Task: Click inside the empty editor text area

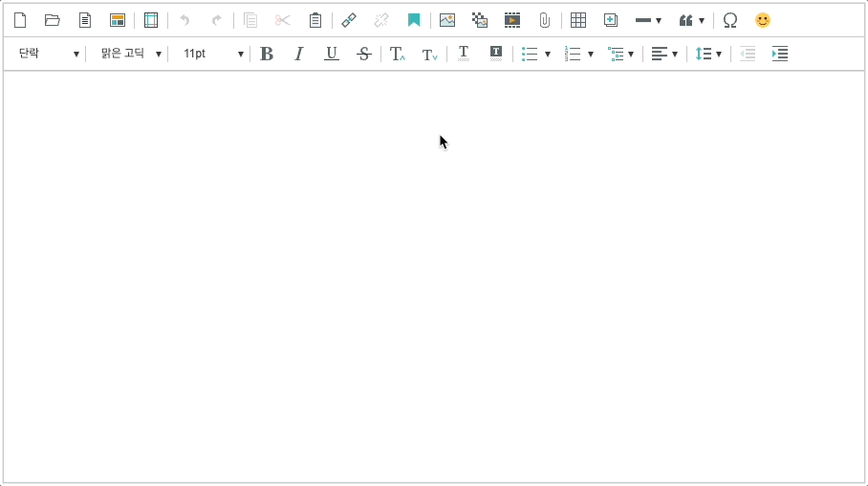Action: (x=433, y=277)
